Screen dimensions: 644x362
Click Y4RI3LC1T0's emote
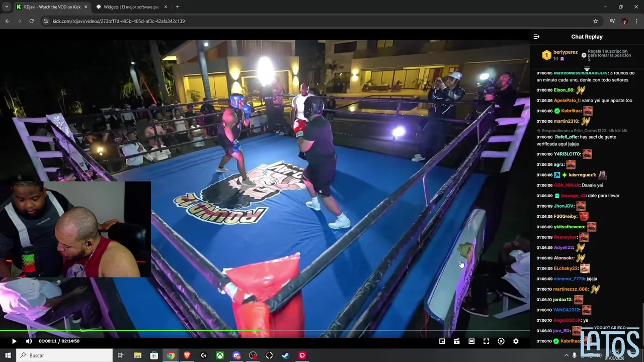(587, 154)
